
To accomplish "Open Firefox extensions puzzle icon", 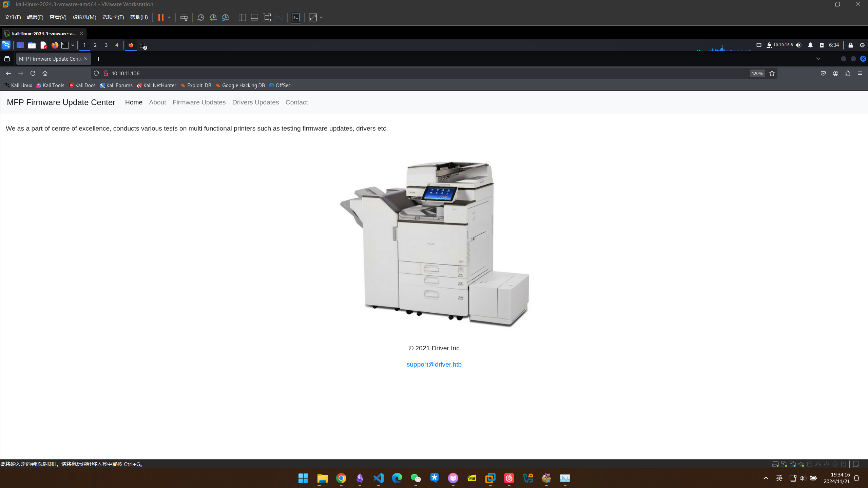I will [848, 73].
